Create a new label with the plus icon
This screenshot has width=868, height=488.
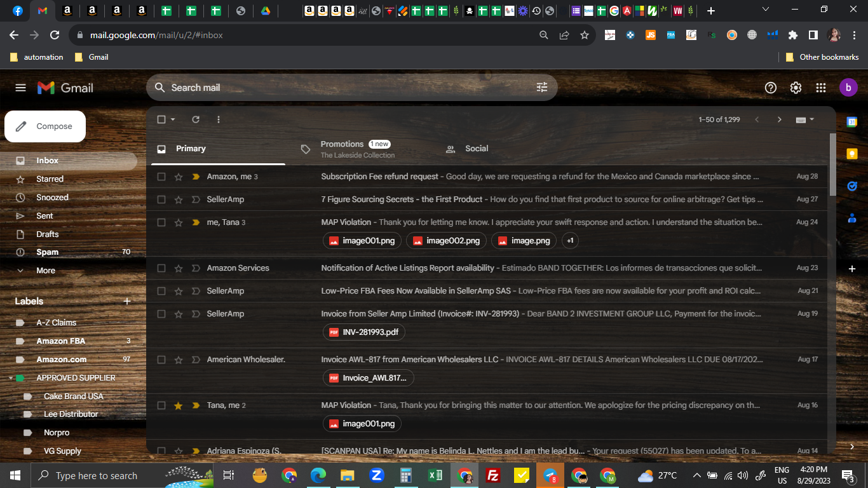tap(127, 301)
